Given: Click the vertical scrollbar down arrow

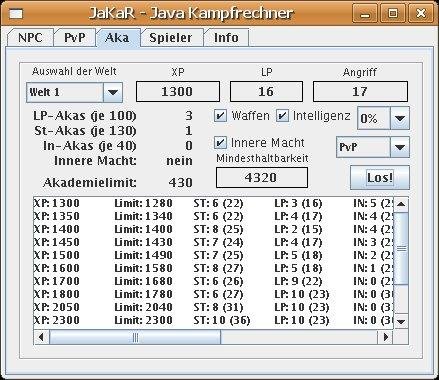Looking at the screenshot, I should click(401, 321).
